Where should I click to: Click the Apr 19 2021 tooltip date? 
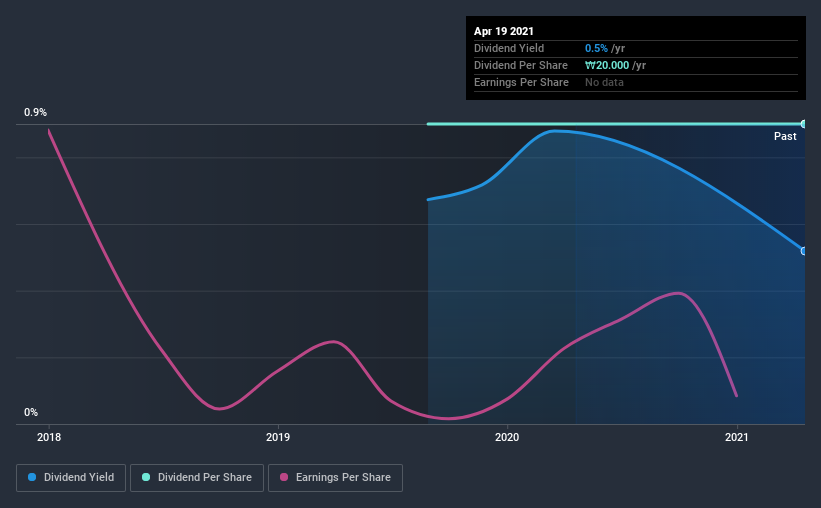(504, 31)
